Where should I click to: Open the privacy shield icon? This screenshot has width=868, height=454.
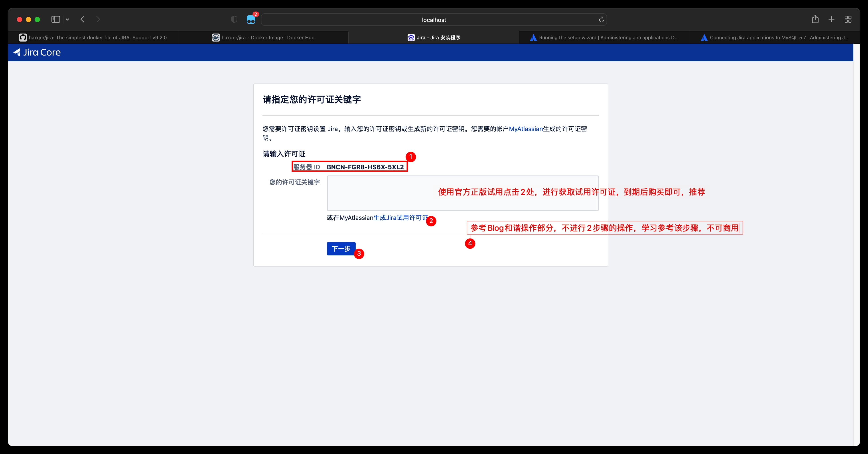(234, 20)
